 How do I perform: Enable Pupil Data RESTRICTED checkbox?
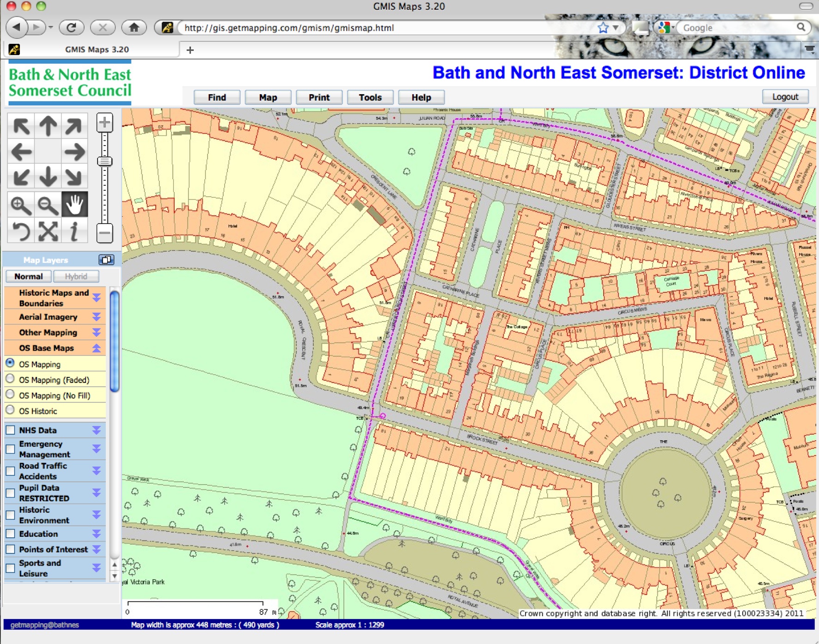point(10,493)
